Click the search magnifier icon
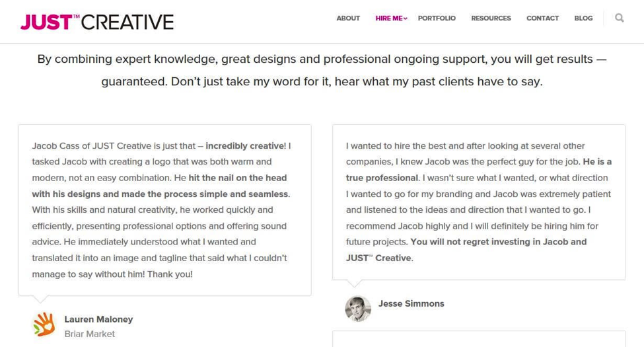 pyautogui.click(x=620, y=18)
